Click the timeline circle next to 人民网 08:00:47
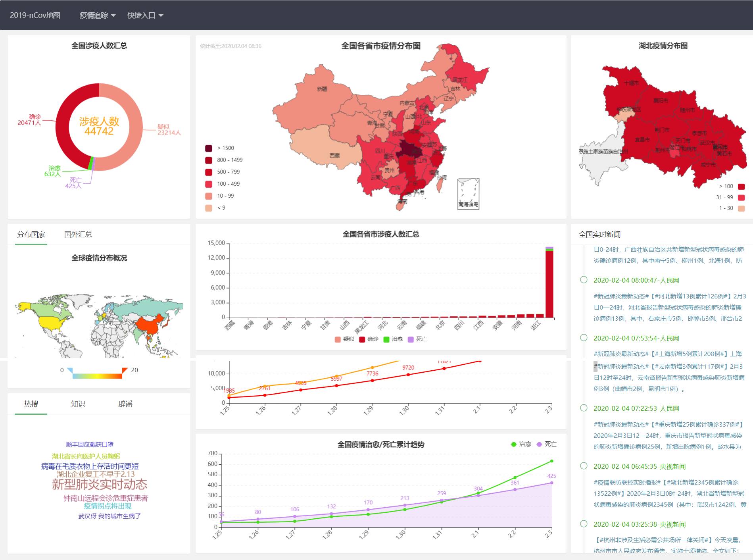Screen dimensions: 753x560 tap(584, 279)
